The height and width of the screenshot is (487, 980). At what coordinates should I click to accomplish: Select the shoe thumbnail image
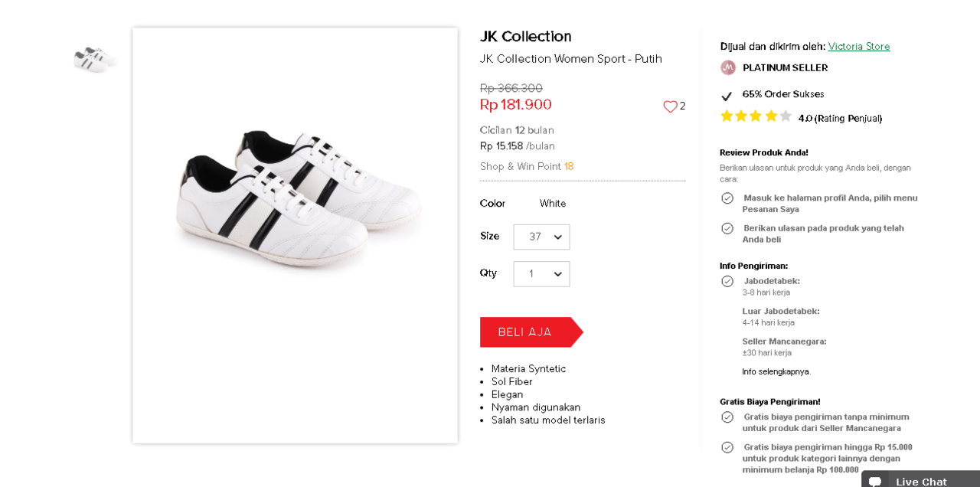pyautogui.click(x=95, y=58)
